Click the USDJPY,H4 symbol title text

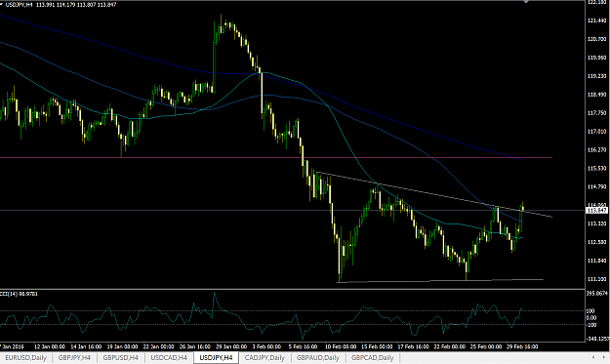point(20,5)
